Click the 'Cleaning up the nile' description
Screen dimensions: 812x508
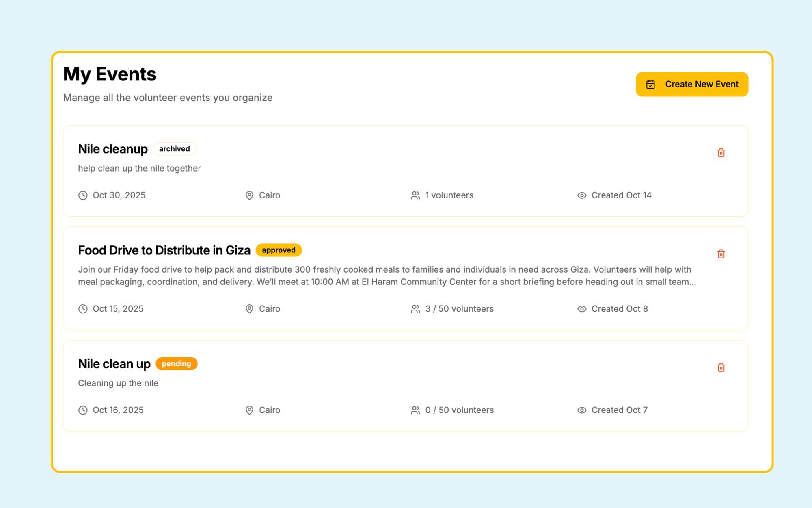coord(118,383)
